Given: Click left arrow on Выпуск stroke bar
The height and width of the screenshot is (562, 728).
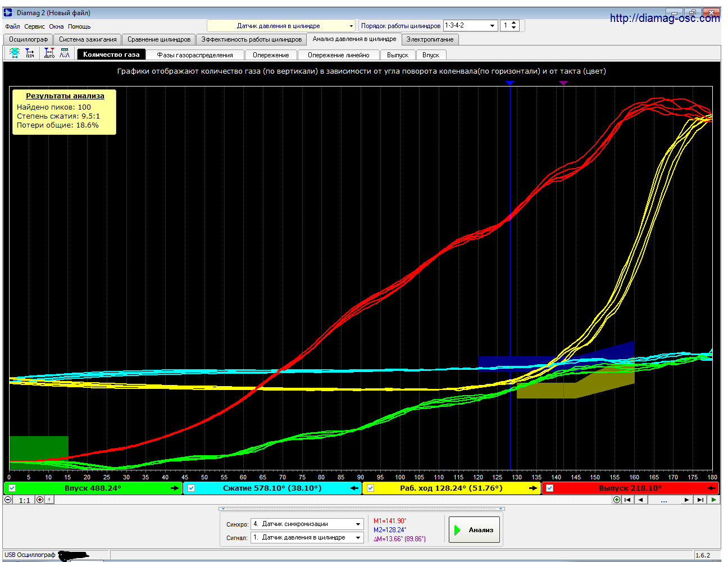Looking at the screenshot, I should coord(712,488).
